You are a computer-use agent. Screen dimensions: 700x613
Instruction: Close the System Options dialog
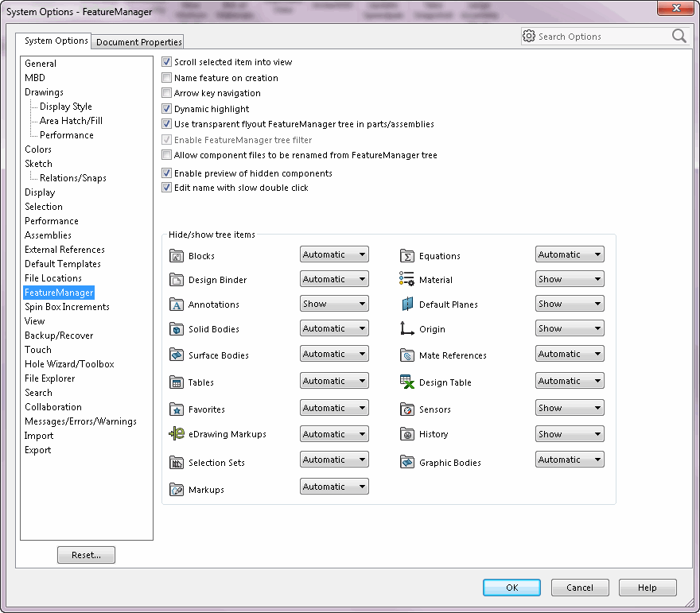coord(676,8)
